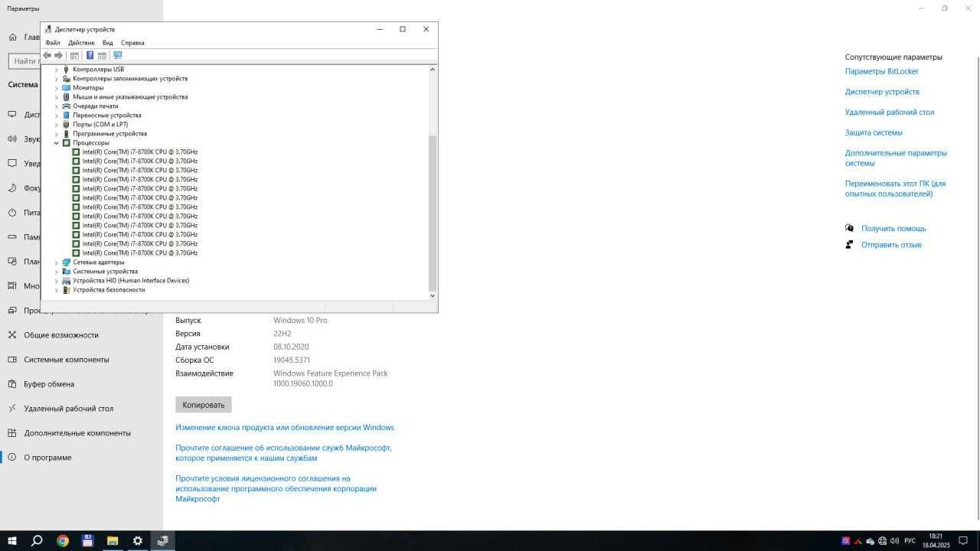Image resolution: width=980 pixels, height=551 pixels.
Task: Open Дополнительные компоненты in Settings sidebar
Action: click(x=81, y=433)
